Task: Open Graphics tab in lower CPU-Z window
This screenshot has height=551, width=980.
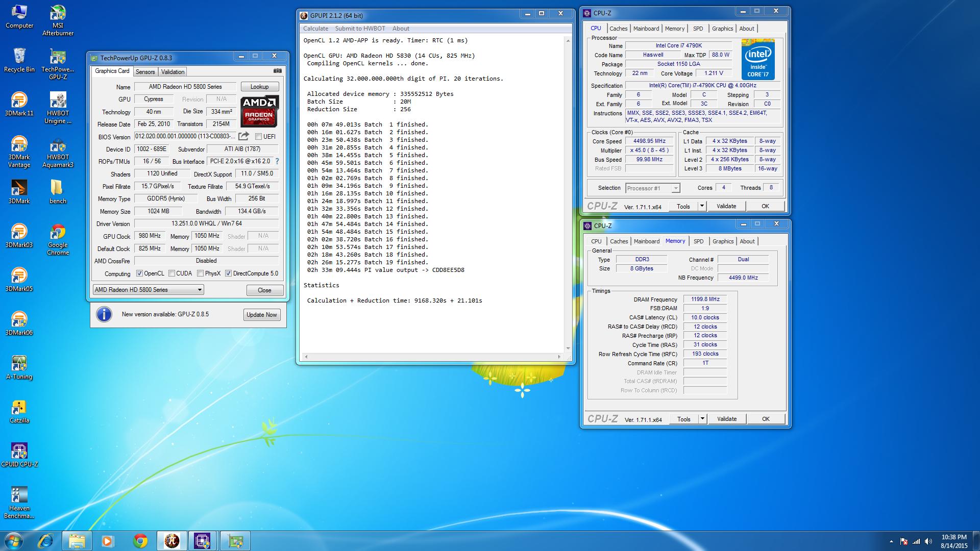Action: point(723,241)
